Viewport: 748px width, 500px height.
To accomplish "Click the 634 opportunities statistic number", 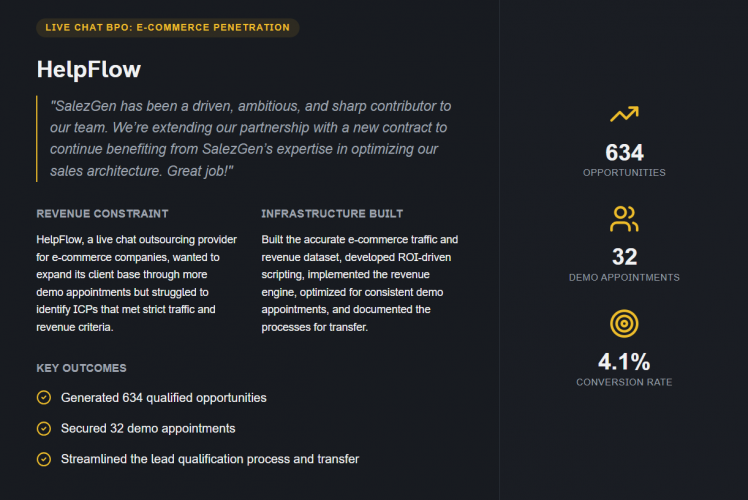I will pyautogui.click(x=624, y=153).
